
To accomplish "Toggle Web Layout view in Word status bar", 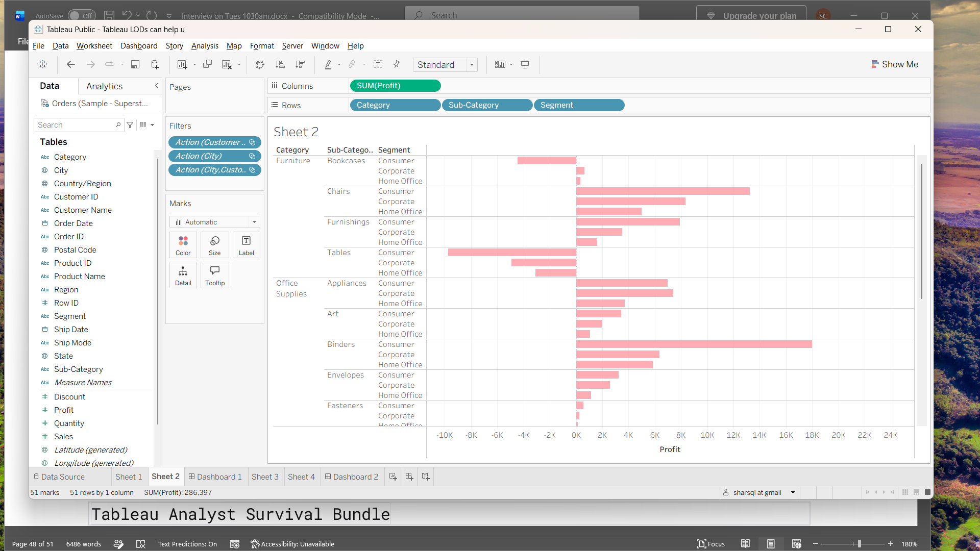I will coord(796,544).
